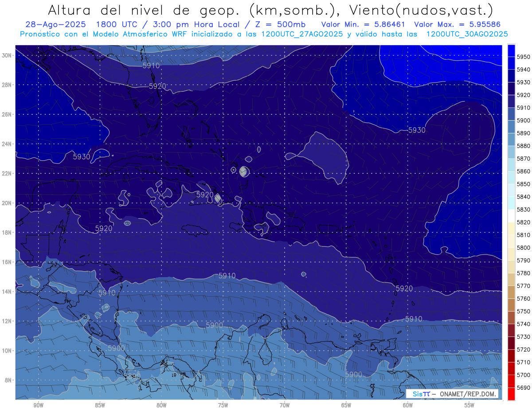Viewport: 532px width, 411px height.
Task: Click the legend value 5950
Action: click(524, 57)
